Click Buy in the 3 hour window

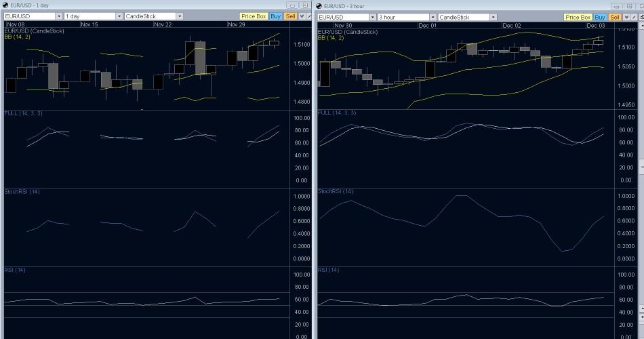[600, 17]
